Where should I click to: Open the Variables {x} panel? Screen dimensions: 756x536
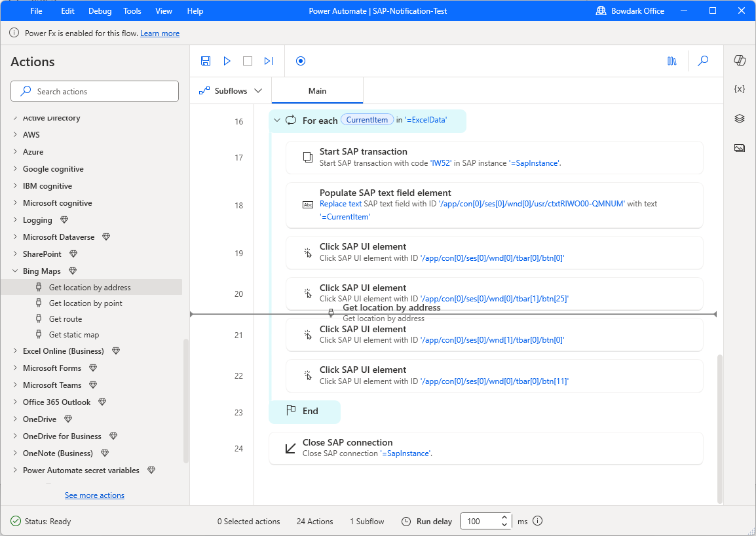(740, 88)
